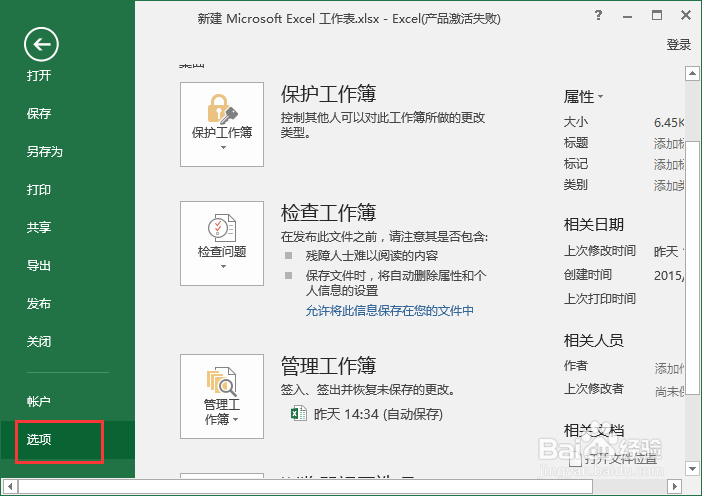Expand the 管理工作簿 dropdown button

click(x=222, y=396)
